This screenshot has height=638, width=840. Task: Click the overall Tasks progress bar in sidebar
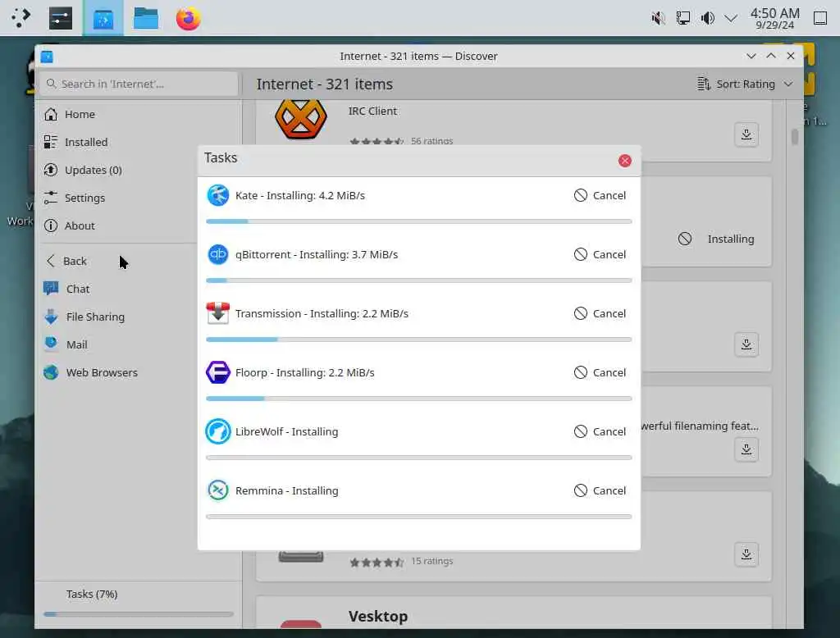pos(139,614)
